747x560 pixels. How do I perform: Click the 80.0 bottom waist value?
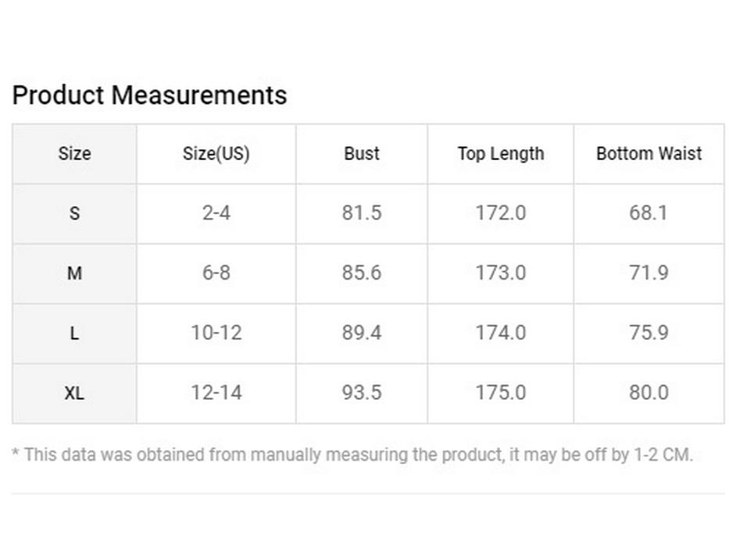click(649, 393)
